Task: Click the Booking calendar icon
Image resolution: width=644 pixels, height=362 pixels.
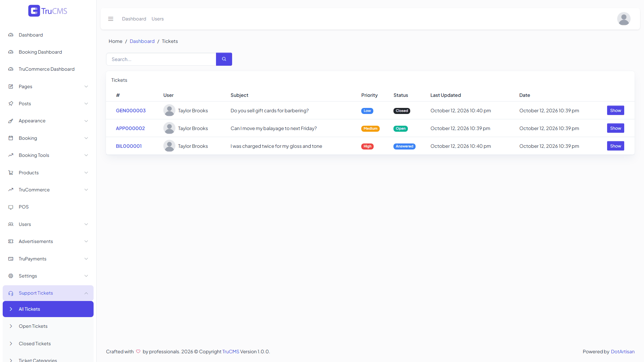Action: click(x=11, y=138)
